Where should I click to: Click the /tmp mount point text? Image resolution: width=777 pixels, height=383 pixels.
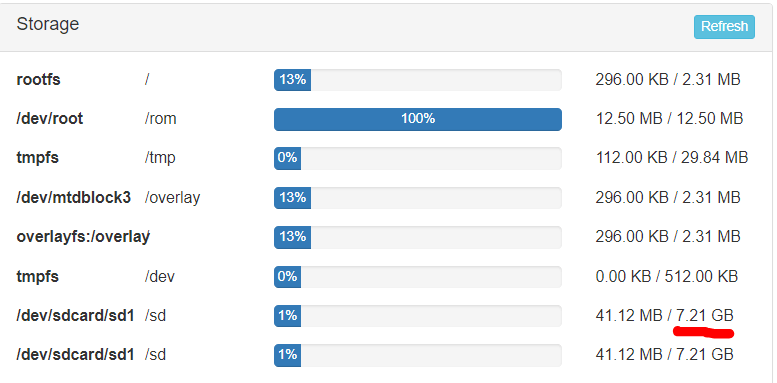pos(160,158)
